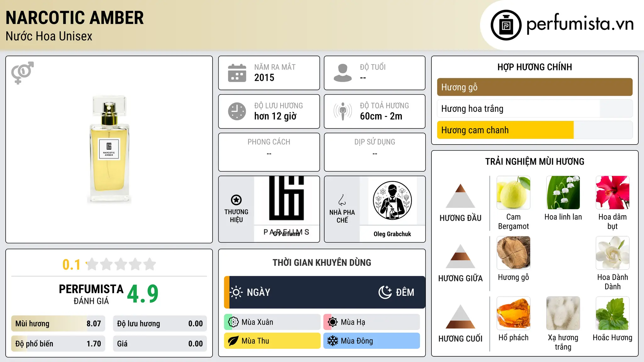
Task: Select the Hoa Dành Dành note image
Action: coord(613,253)
